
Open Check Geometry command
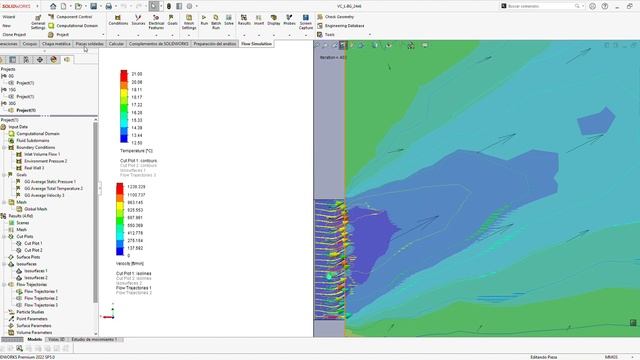point(336,17)
